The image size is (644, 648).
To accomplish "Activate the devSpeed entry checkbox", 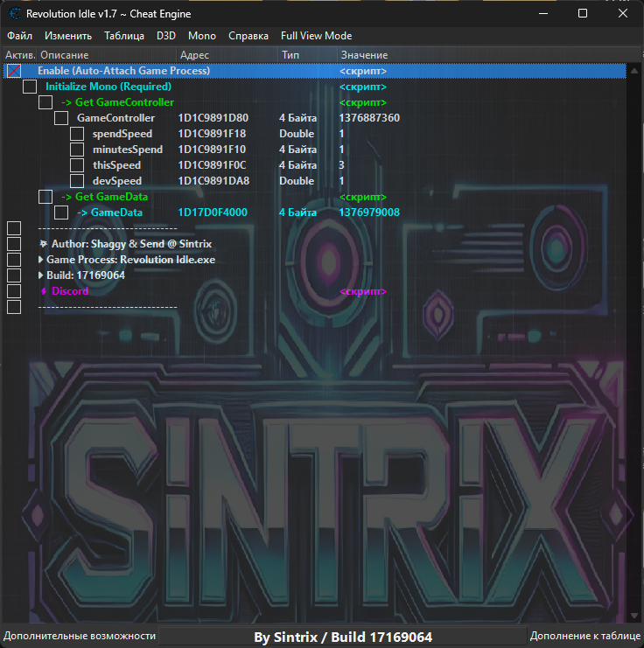I will click(77, 181).
